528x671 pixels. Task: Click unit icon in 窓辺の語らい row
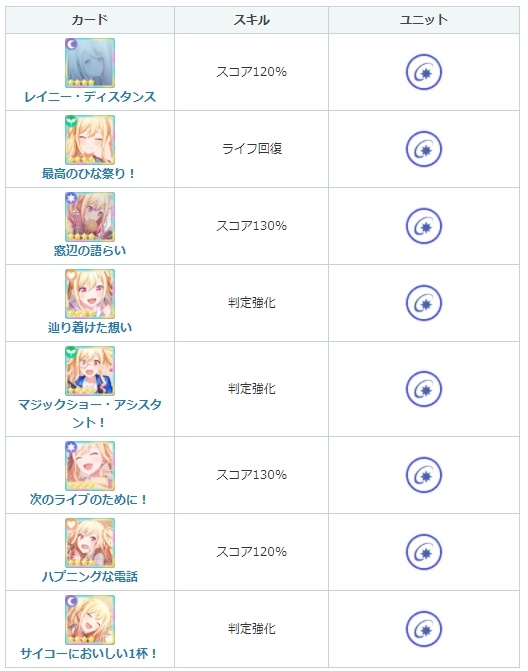click(424, 226)
